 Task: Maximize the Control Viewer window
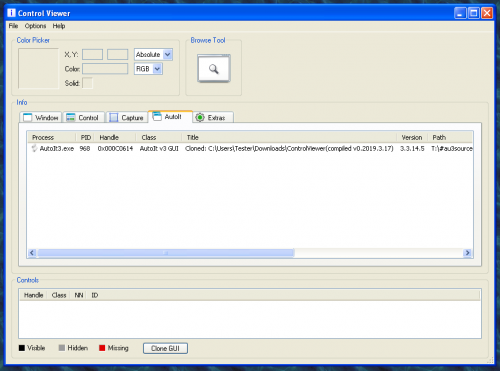(474, 13)
